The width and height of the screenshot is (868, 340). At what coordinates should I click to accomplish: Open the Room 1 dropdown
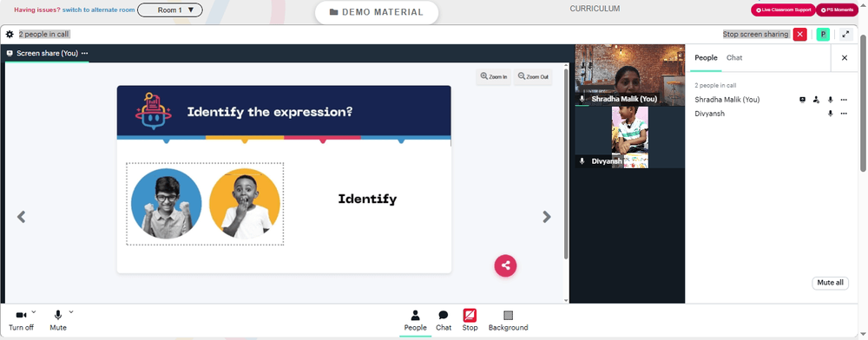pyautogui.click(x=170, y=10)
